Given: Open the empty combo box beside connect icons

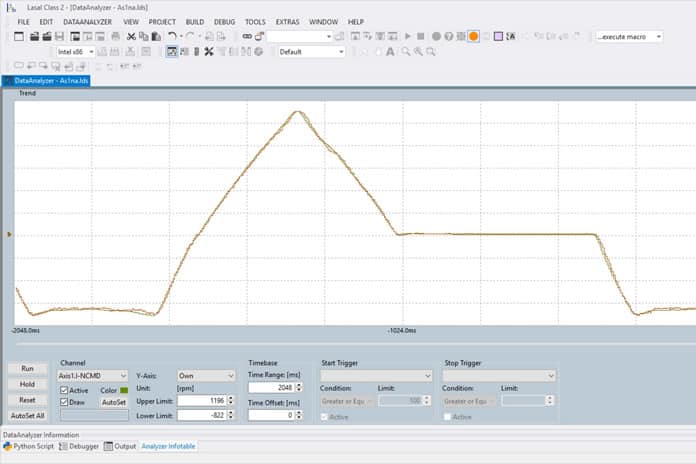Looking at the screenshot, I should click(x=299, y=36).
